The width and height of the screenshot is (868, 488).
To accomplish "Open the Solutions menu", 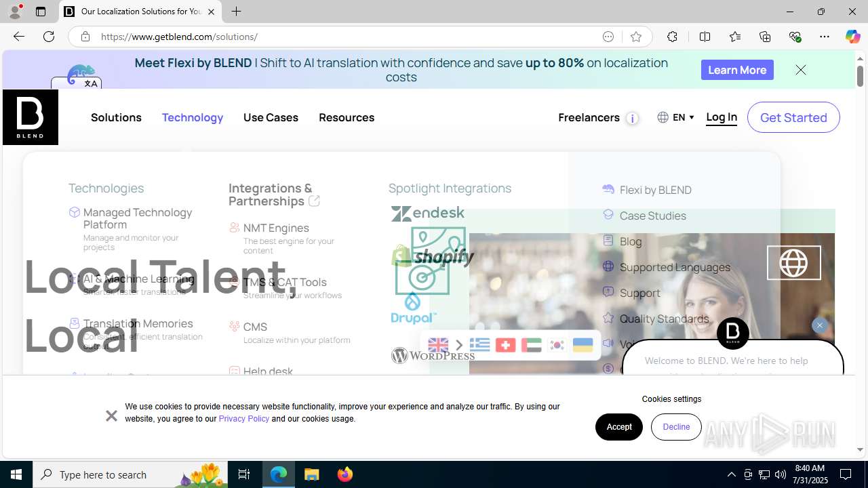I will click(x=116, y=117).
